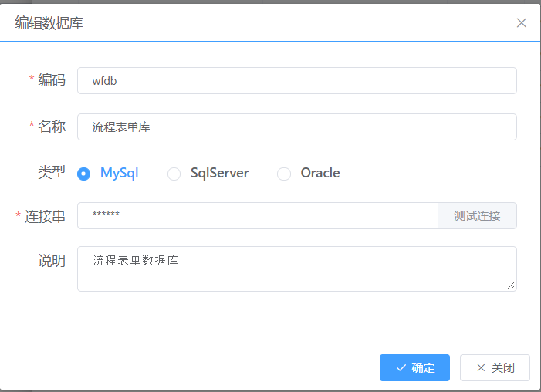
Task: Click the 类型 label
Action: pos(52,172)
